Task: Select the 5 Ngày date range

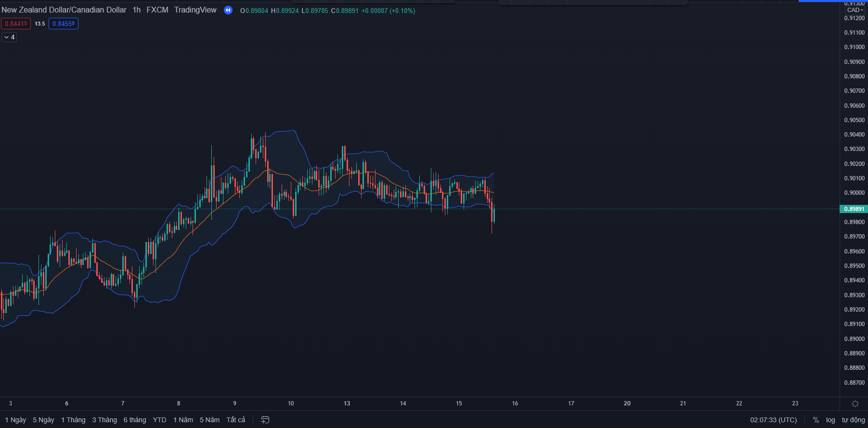Action: (x=43, y=420)
